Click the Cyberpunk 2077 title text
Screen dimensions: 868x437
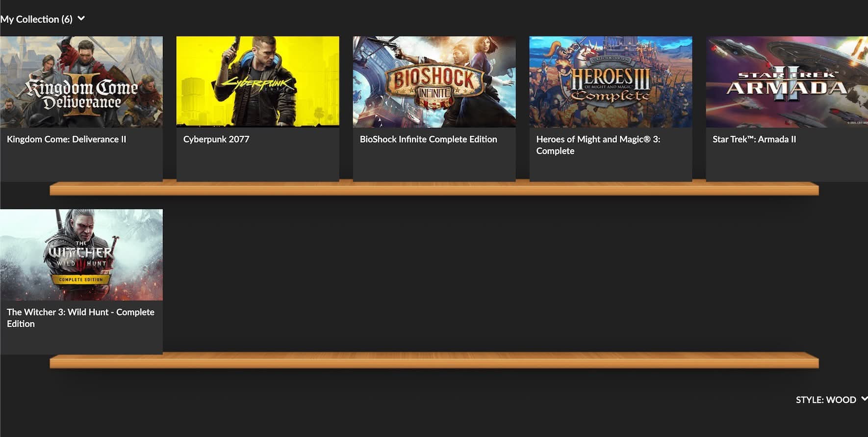(x=216, y=139)
